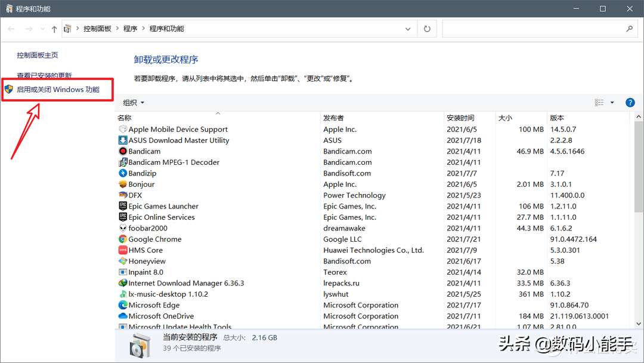This screenshot has width=644, height=363.
Task: Go up one folder level
Action: tap(54, 29)
